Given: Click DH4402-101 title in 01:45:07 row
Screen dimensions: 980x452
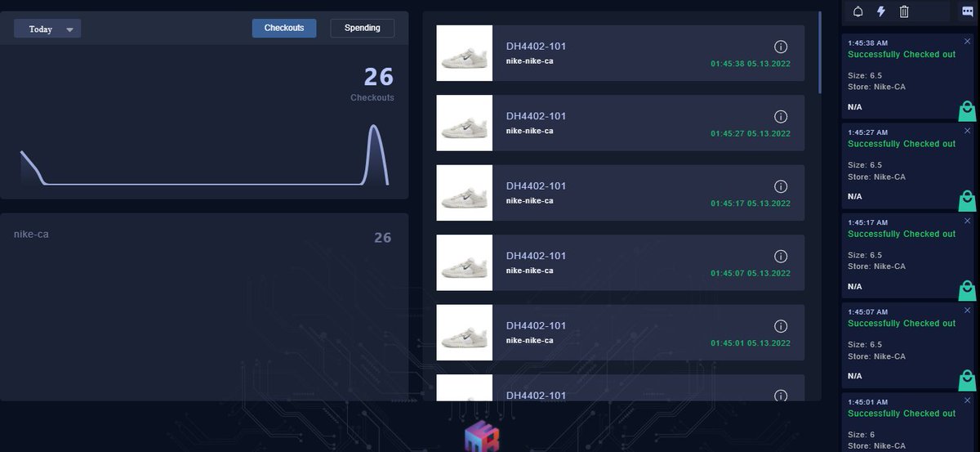Looking at the screenshot, I should coord(536,256).
